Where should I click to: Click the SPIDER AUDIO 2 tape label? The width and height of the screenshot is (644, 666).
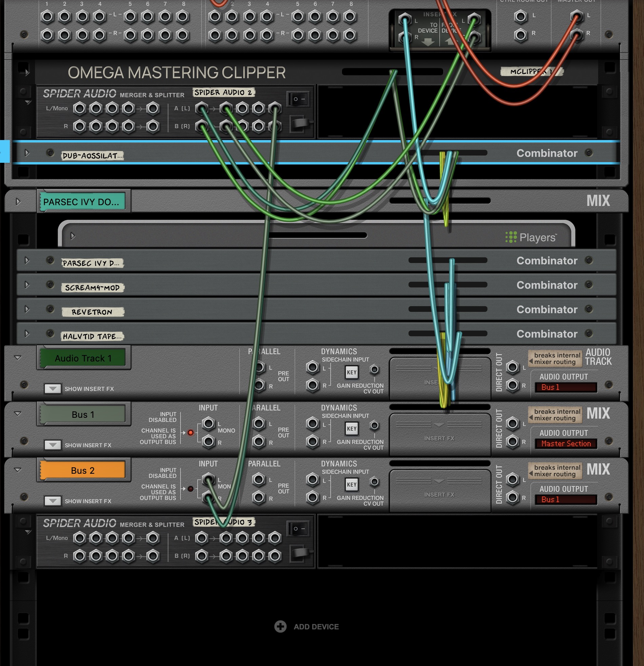223,93
